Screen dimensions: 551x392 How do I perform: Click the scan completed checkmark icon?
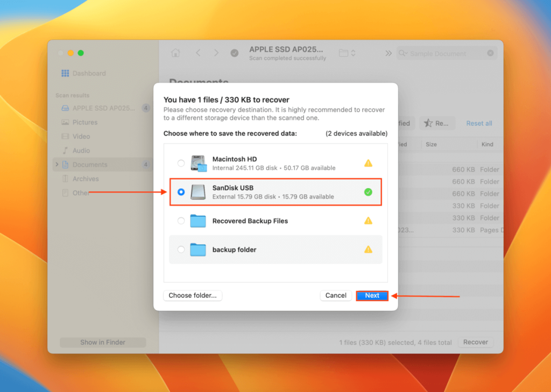coord(235,53)
